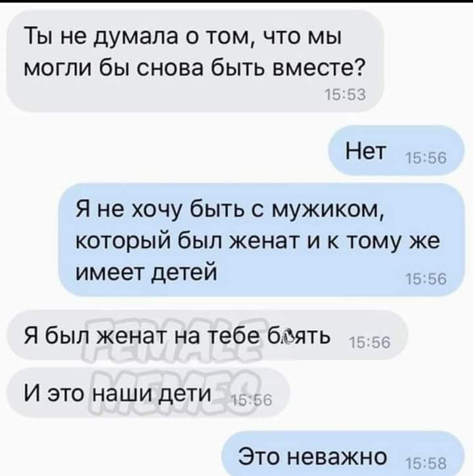Screen dimensions: 473x476
Task: Click the 15:58 timestamp
Action: coord(426,464)
